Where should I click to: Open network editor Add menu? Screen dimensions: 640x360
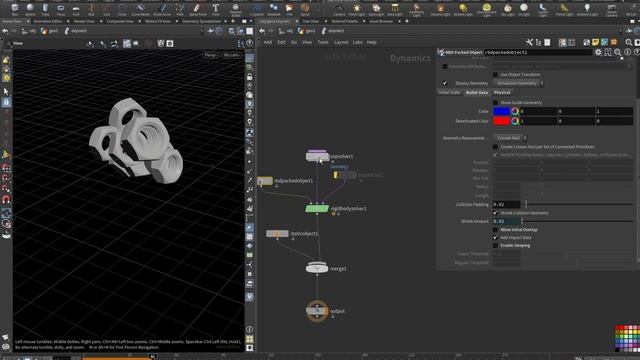[268, 42]
